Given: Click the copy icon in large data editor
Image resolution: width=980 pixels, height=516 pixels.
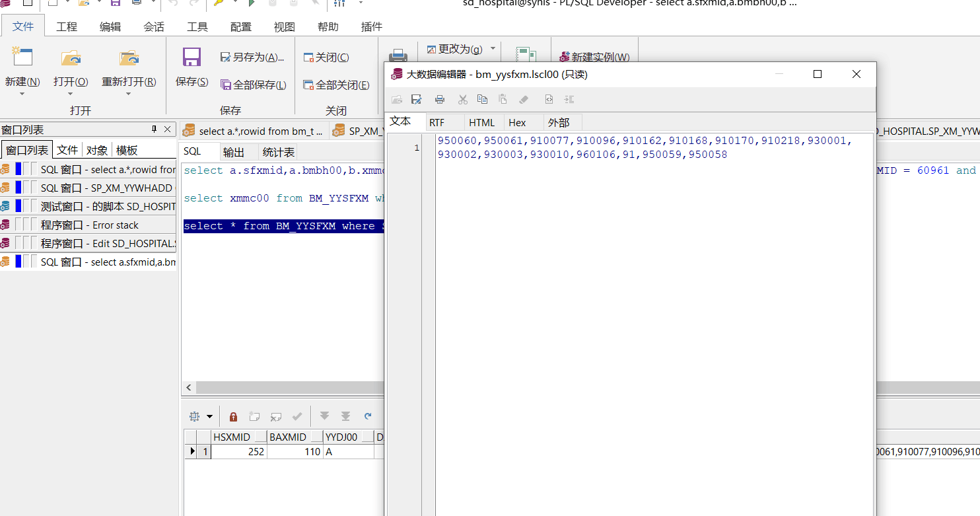Looking at the screenshot, I should pyautogui.click(x=483, y=100).
